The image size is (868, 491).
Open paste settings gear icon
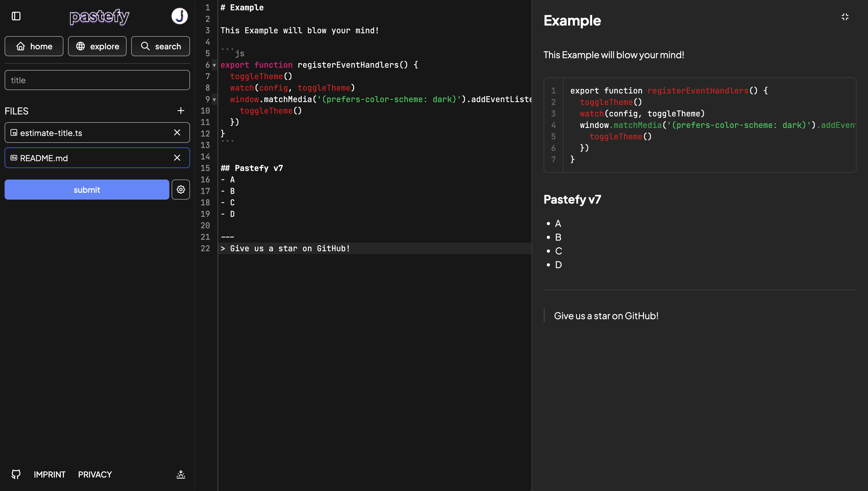(x=181, y=190)
